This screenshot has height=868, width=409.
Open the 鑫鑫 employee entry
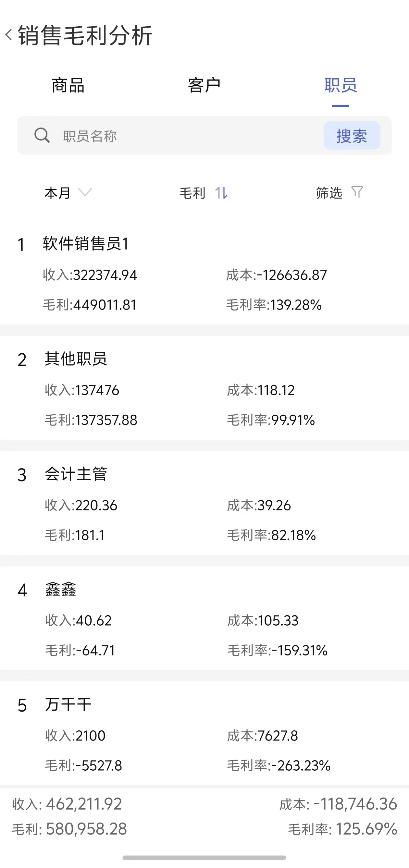click(204, 619)
